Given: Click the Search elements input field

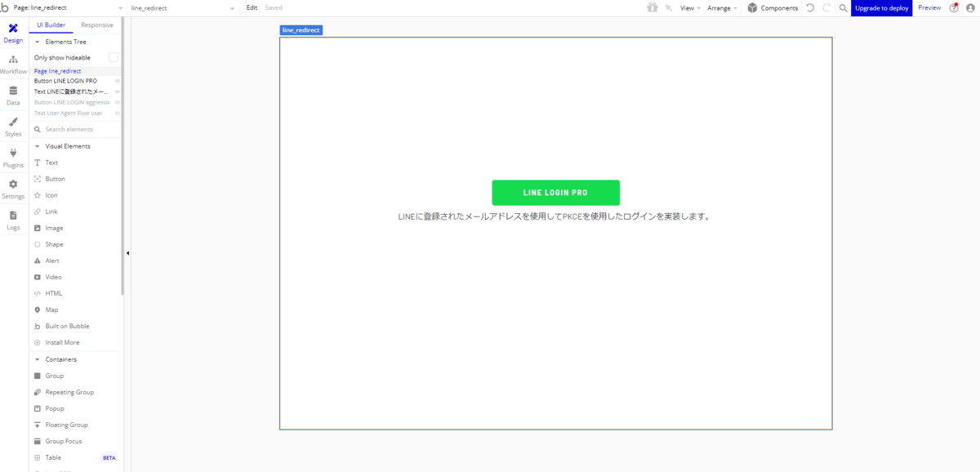Looking at the screenshot, I should click(x=75, y=129).
